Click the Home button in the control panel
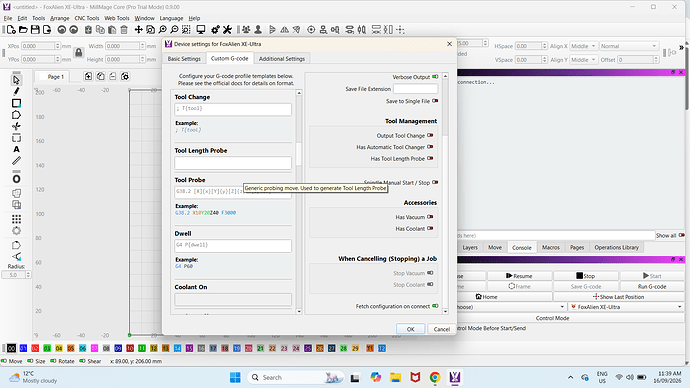Viewport: 690px width, 388px height. pos(487,297)
